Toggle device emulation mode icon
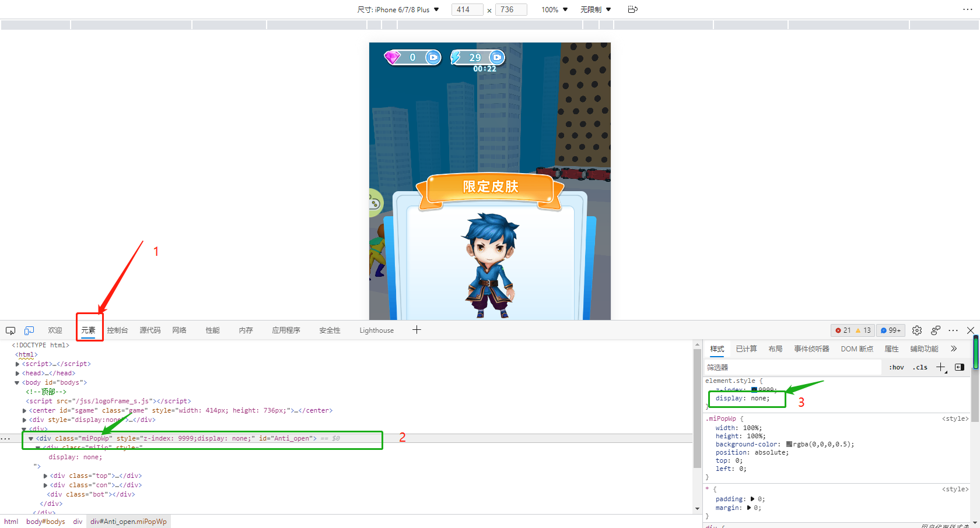Viewport: 980px width, 528px height. point(29,330)
